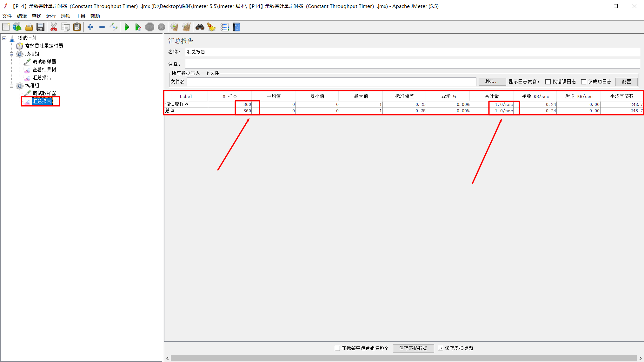Click the Cut scissors toolbar icon

54,27
